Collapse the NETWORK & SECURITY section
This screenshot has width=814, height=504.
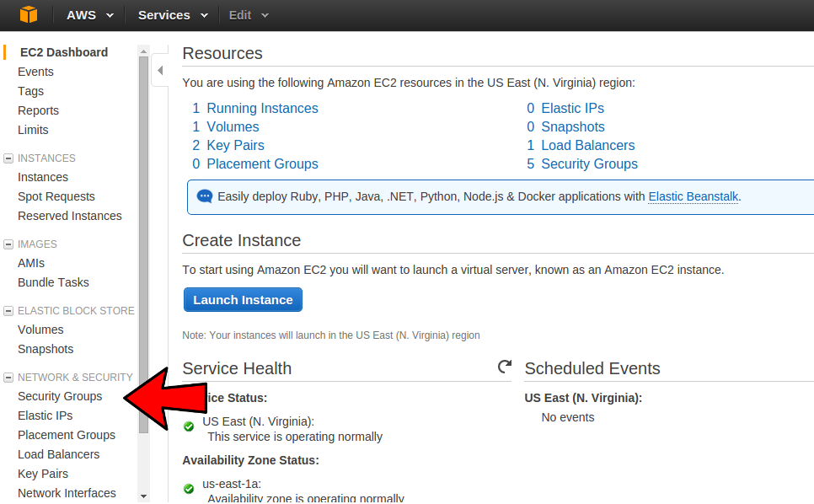7,377
